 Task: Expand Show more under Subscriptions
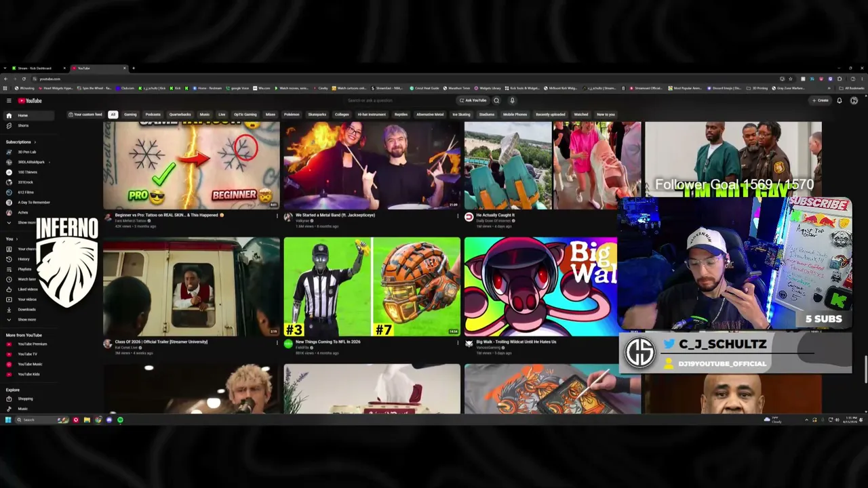(x=23, y=223)
